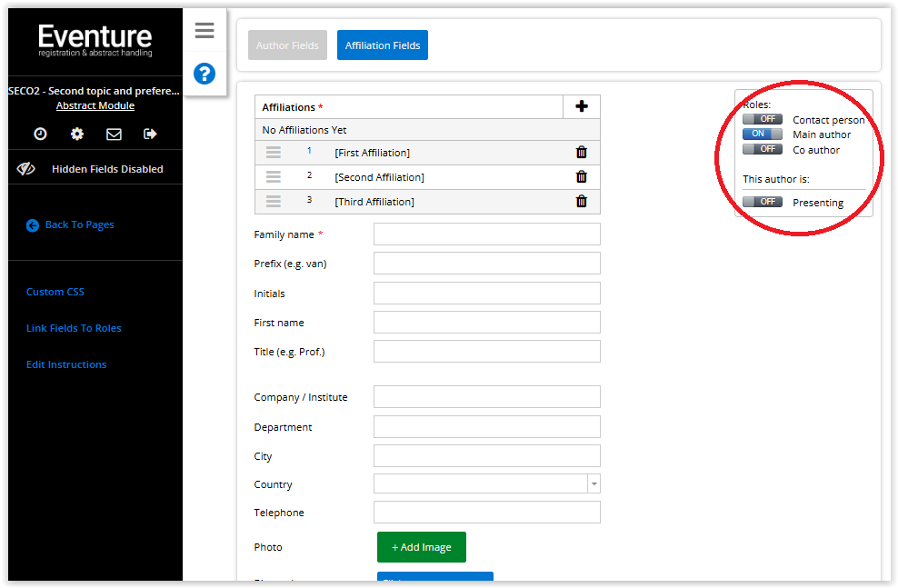The width and height of the screenshot is (898, 588).
Task: Delete the First Affiliation row
Action: (582, 153)
